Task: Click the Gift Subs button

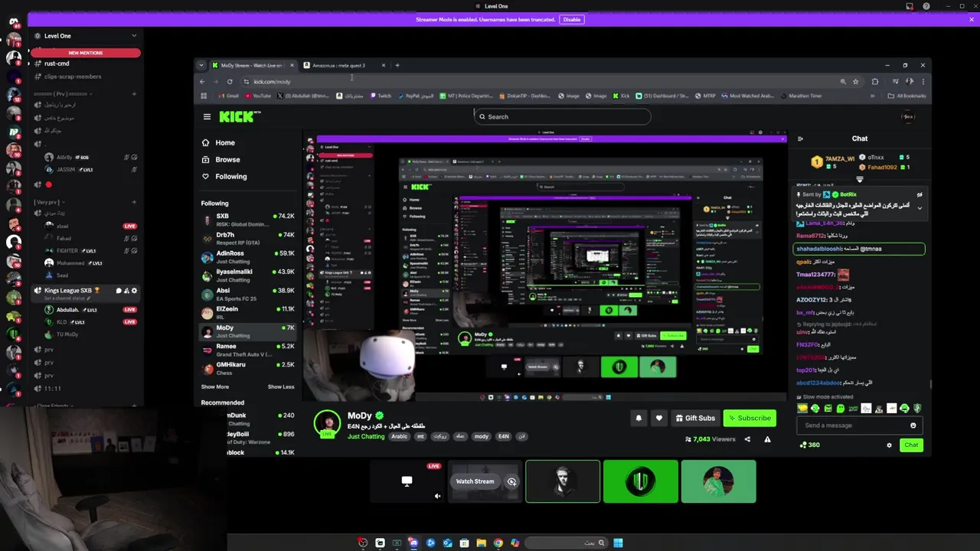Action: tap(695, 418)
